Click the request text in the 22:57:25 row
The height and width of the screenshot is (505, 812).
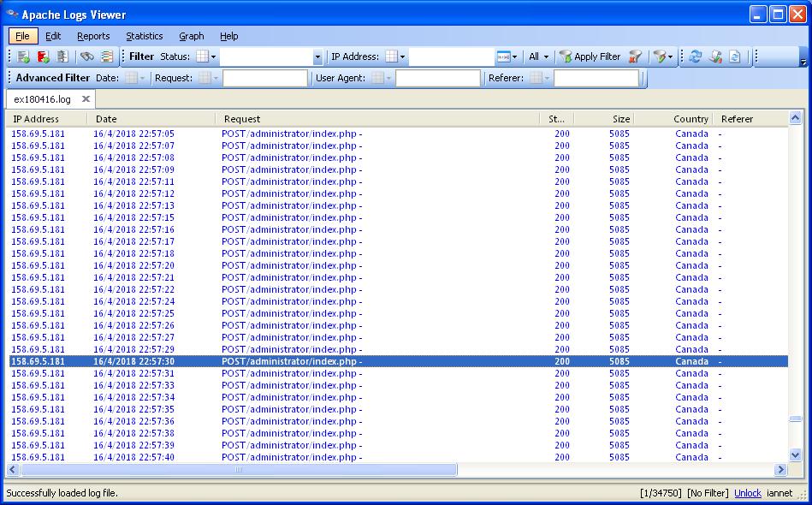[292, 313]
